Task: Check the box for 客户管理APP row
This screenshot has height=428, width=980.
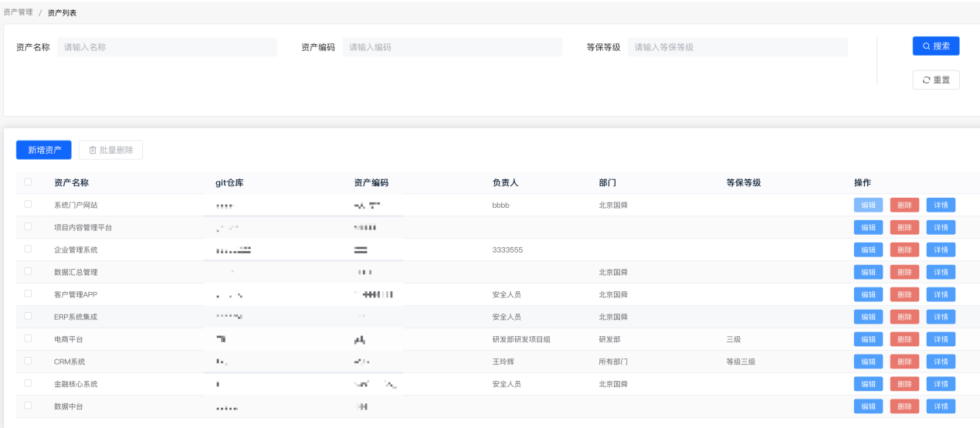Action: 29,294
